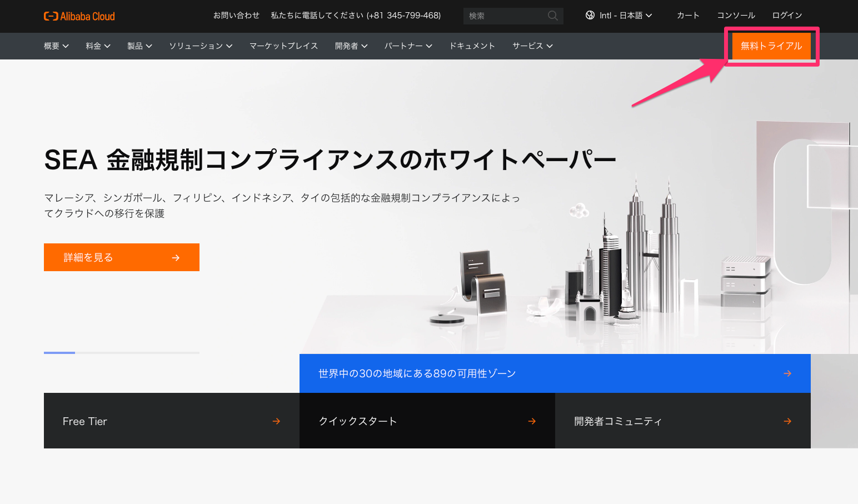Expand the ソリューション menu
Image resolution: width=858 pixels, height=504 pixels.
pyautogui.click(x=201, y=46)
